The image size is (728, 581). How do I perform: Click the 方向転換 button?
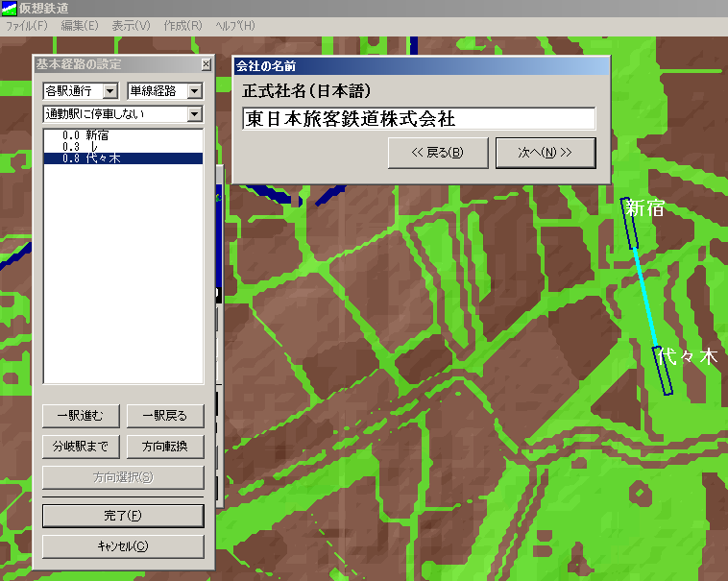pyautogui.click(x=165, y=447)
